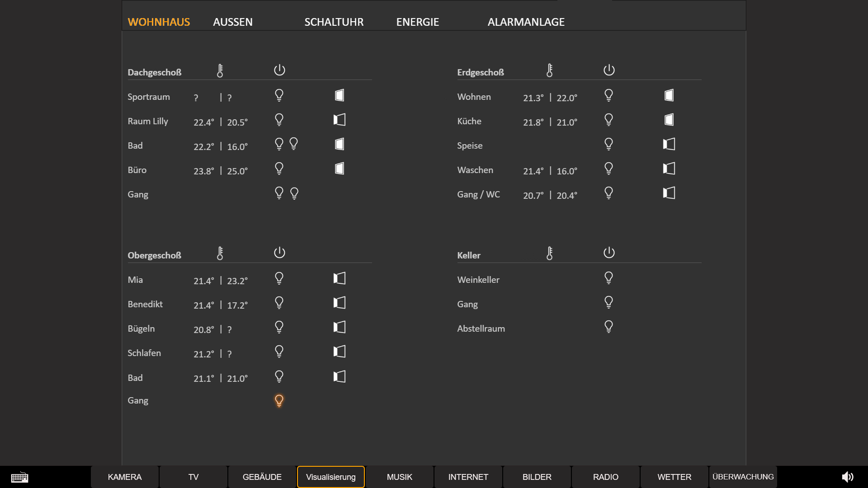Toggle the Küche light bulb
The height and width of the screenshot is (488, 868).
609,120
